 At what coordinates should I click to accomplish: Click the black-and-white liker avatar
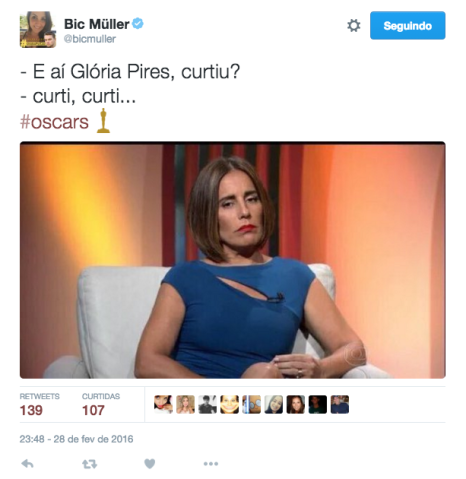coord(207,404)
